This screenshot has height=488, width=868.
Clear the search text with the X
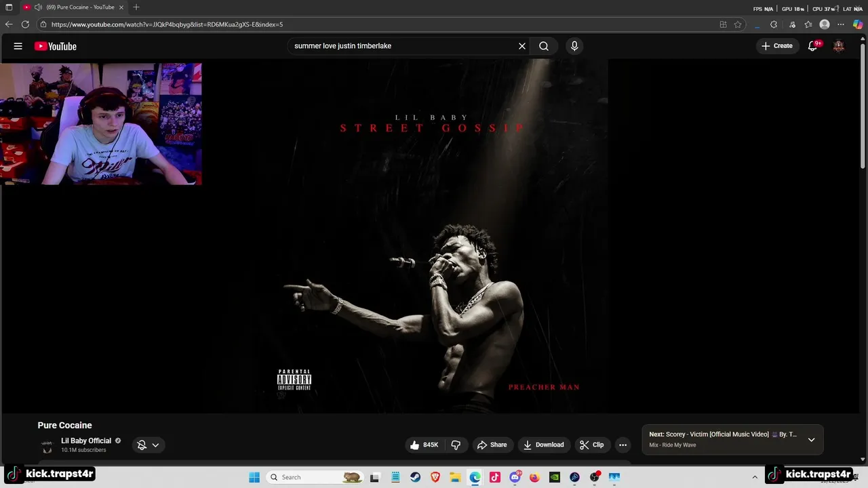point(522,46)
